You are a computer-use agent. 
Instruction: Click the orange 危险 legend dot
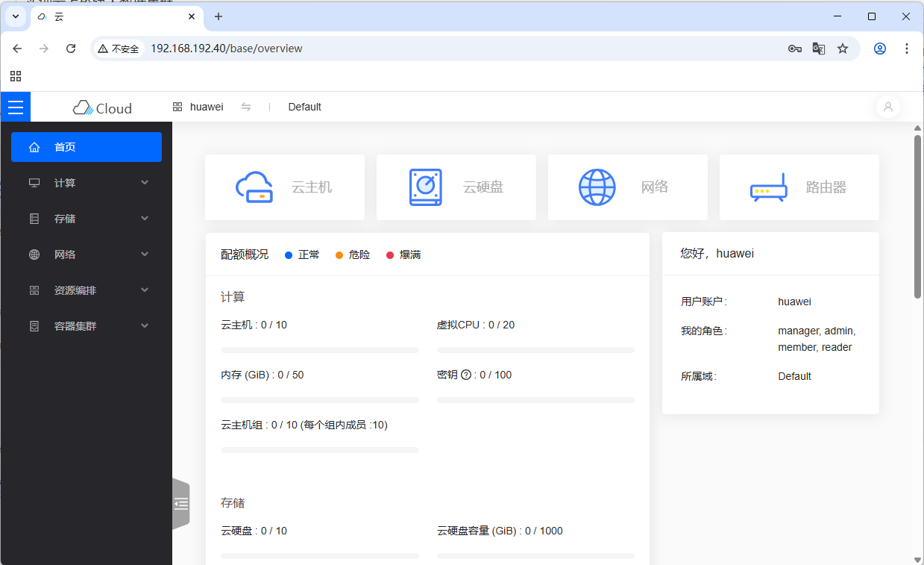click(339, 255)
